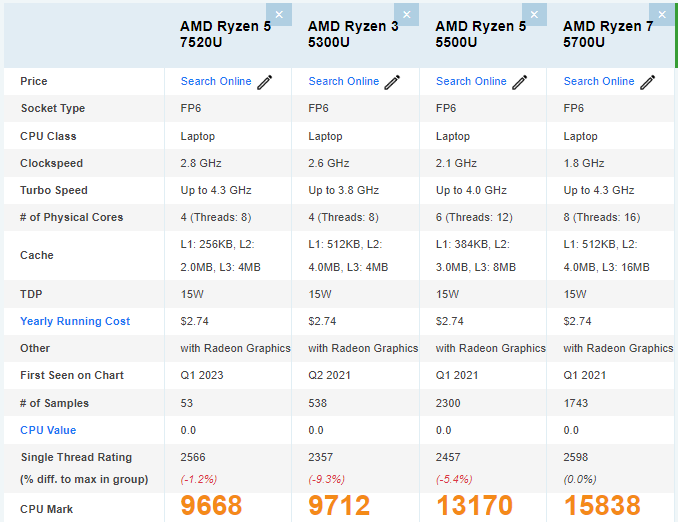Open the Yearly Running Cost link
The height and width of the screenshot is (522, 678).
coord(75,321)
